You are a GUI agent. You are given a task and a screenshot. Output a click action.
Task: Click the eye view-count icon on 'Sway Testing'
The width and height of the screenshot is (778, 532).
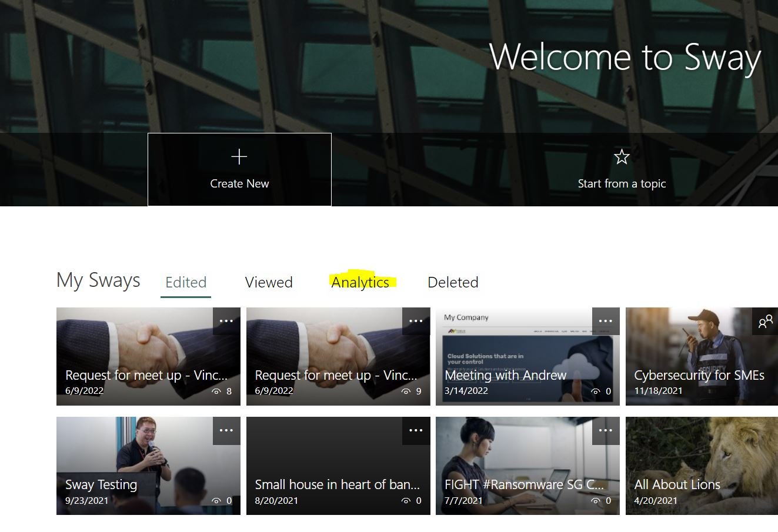215,501
